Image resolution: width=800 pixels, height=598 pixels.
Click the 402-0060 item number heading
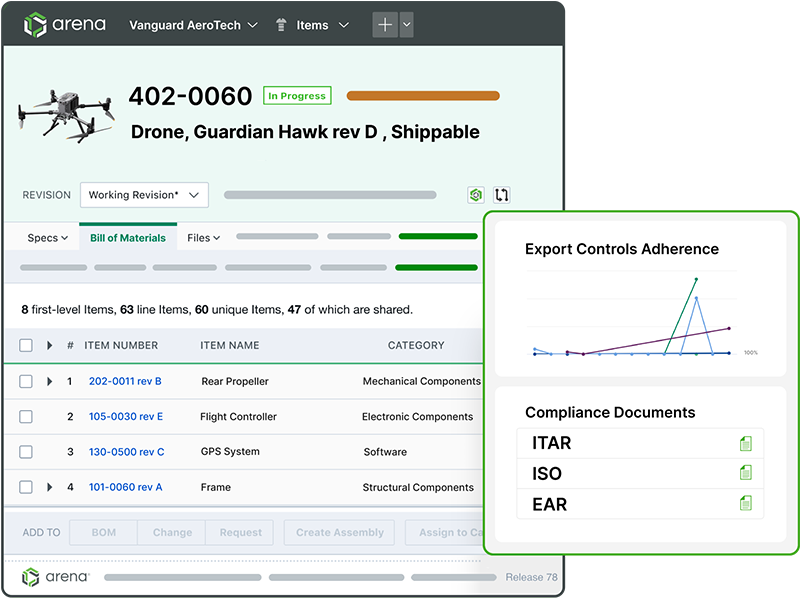pos(190,96)
